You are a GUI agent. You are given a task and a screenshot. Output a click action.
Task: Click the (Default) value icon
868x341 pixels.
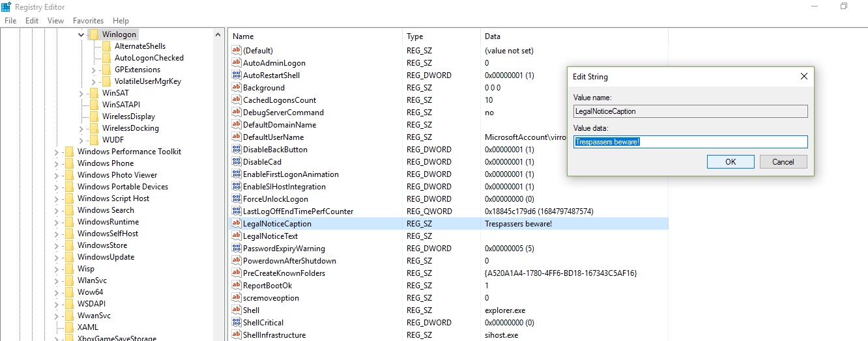point(237,51)
